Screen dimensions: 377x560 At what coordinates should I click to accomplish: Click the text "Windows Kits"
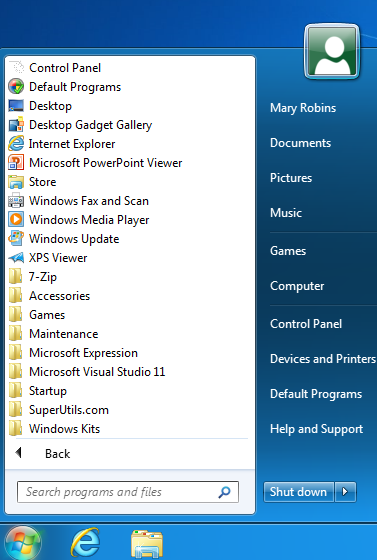(64, 429)
